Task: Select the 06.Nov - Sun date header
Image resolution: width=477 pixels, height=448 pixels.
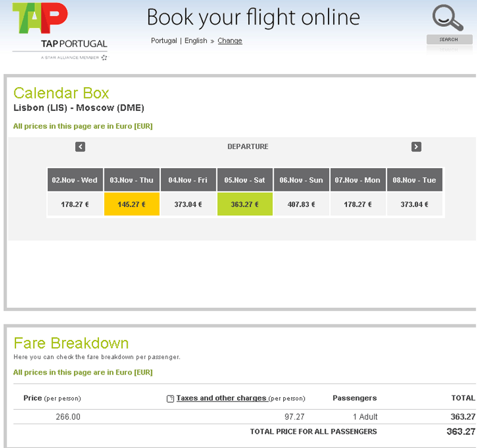Action: [x=301, y=180]
